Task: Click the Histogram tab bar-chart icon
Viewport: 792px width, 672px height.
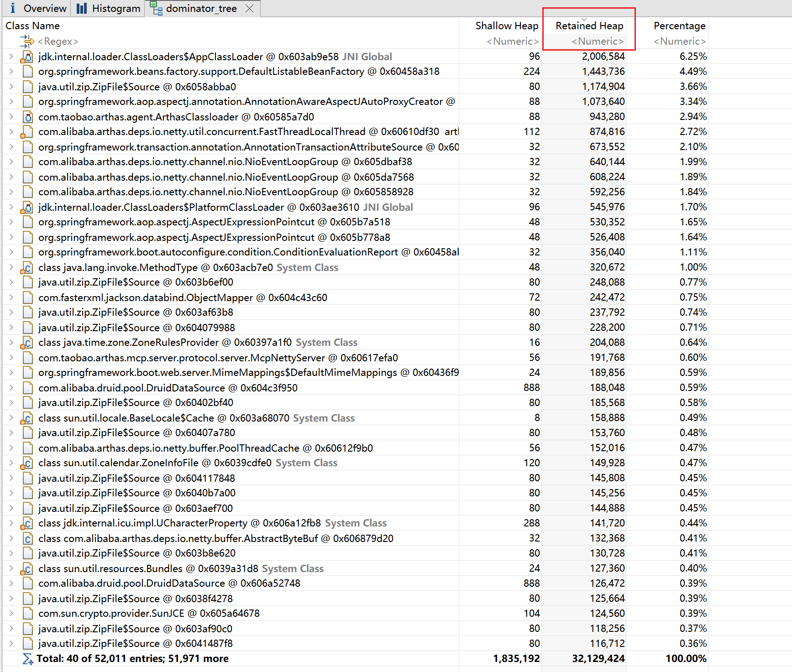Action: point(81,8)
